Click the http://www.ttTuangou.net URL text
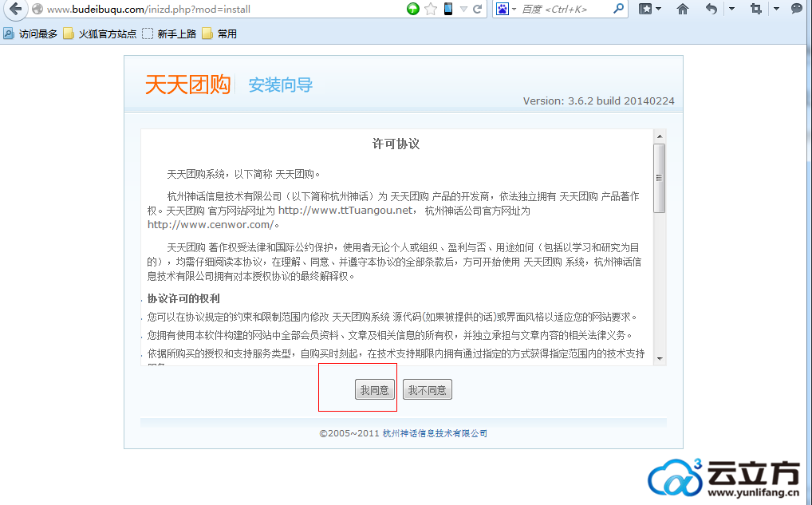This screenshot has width=812, height=505. (345, 211)
